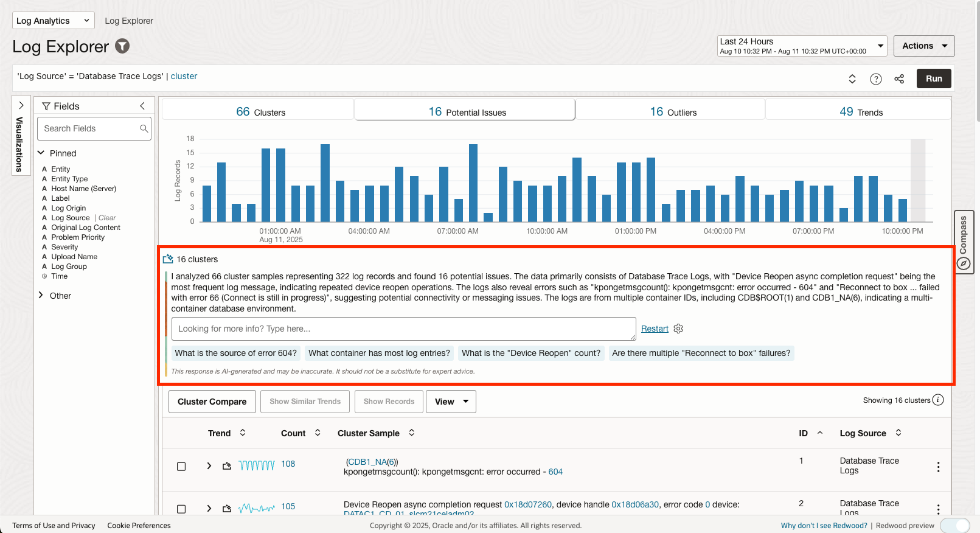This screenshot has height=533, width=980.
Task: Sort by Log Source column arrows
Action: point(898,433)
